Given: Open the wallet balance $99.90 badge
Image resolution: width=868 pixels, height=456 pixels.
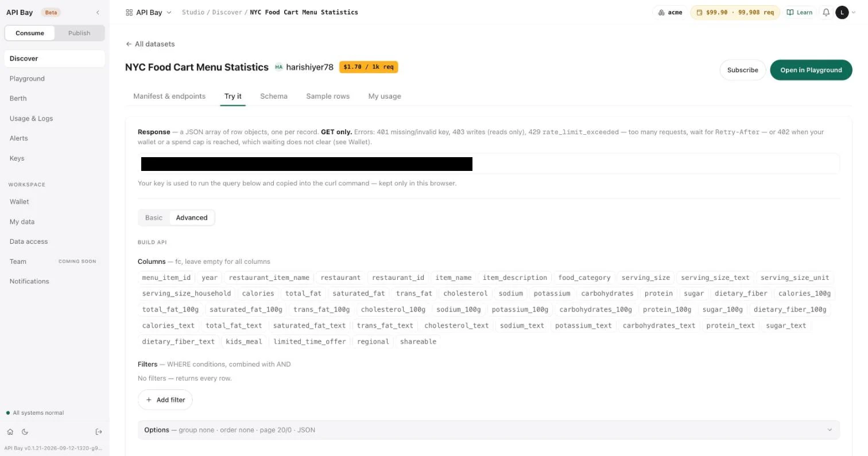Looking at the screenshot, I should coord(735,12).
